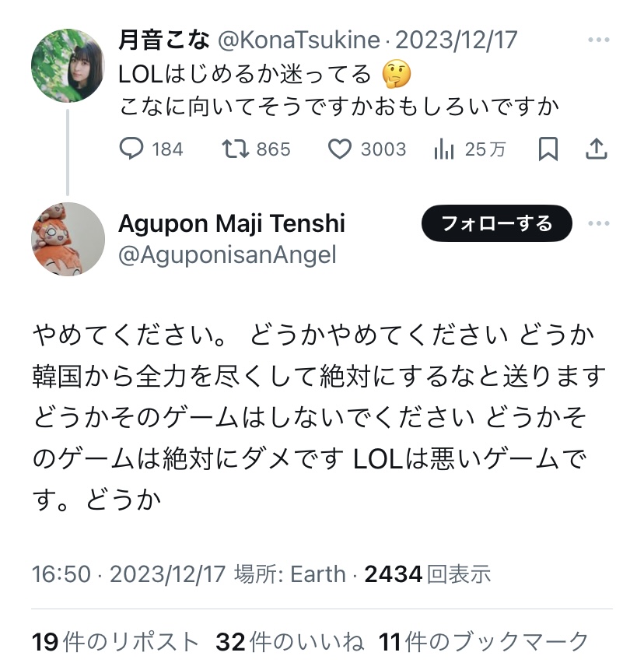Open the 2023/12/17 date on 月音こな's tweet

click(456, 40)
